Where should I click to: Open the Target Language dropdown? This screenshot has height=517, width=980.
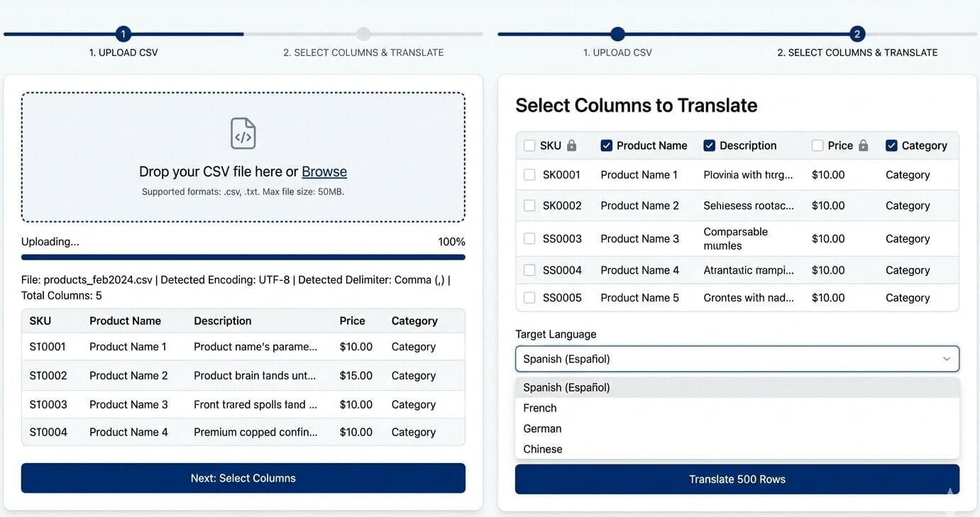(x=737, y=359)
